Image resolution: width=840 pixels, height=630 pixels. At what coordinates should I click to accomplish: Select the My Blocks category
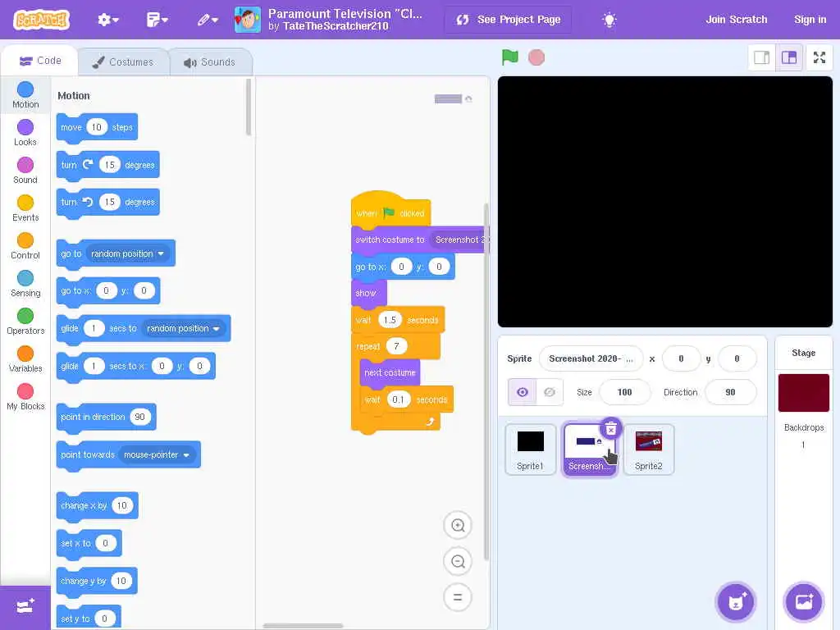click(x=25, y=397)
